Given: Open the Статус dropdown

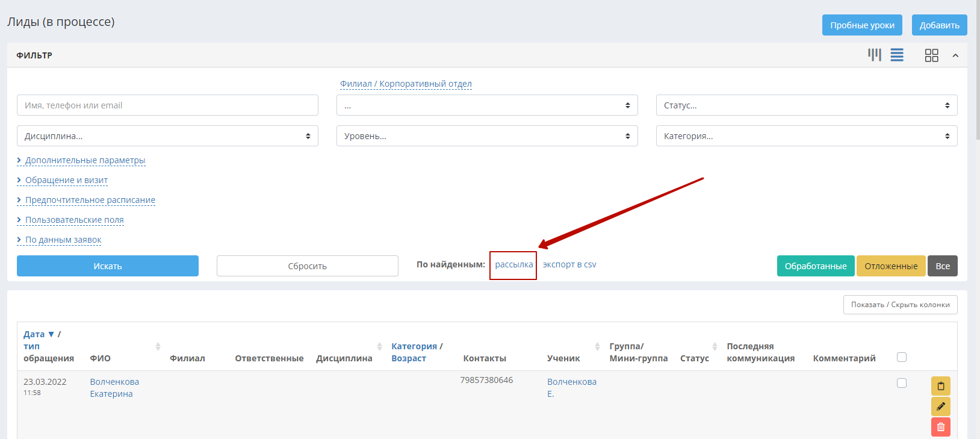Looking at the screenshot, I should coord(807,105).
